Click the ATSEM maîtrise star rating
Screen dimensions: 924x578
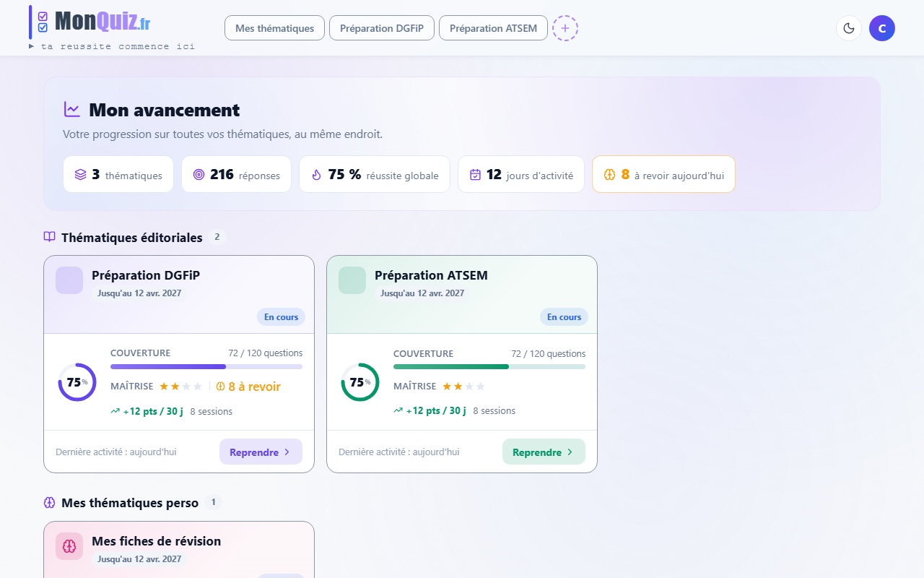tap(463, 387)
